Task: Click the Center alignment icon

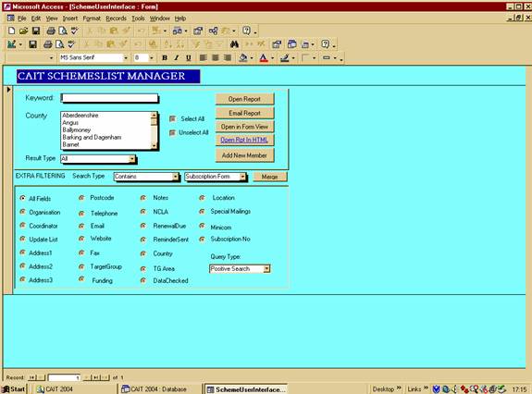Action: (x=215, y=58)
